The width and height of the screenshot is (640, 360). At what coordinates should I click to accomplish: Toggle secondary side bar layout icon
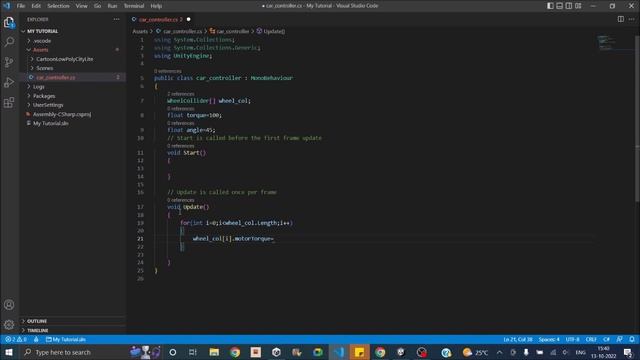[x=569, y=6]
